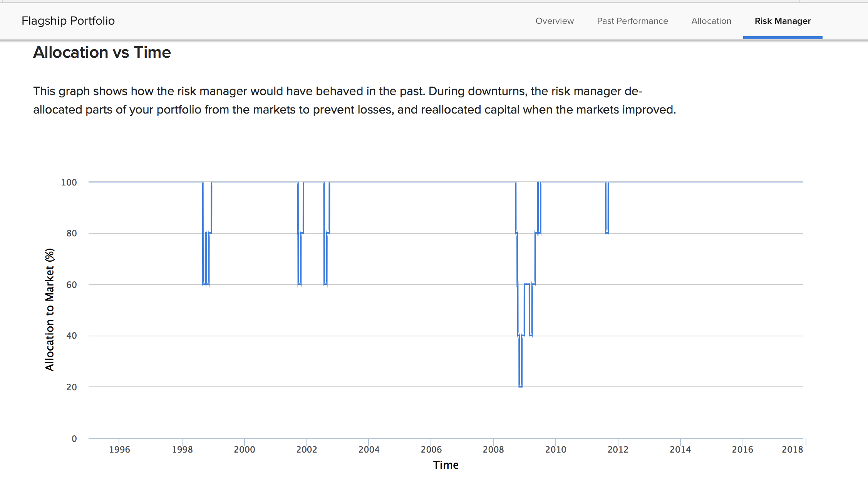Click the Flagship Portfolio title
The height and width of the screenshot is (478, 868).
coord(68,21)
